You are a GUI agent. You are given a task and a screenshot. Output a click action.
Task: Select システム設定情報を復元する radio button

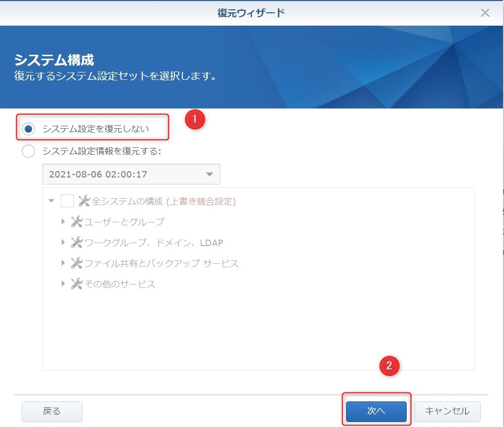[29, 151]
